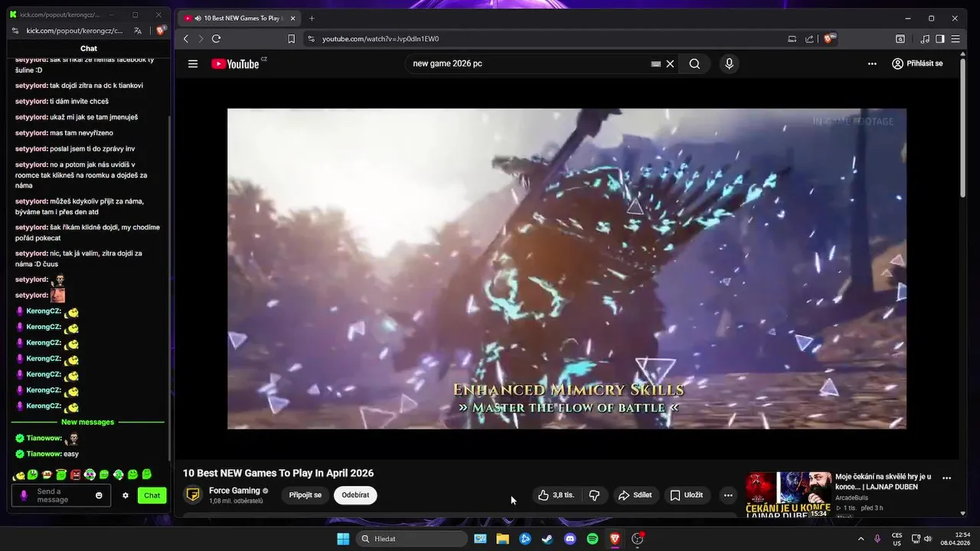Send message with green Chat button

[x=152, y=495]
